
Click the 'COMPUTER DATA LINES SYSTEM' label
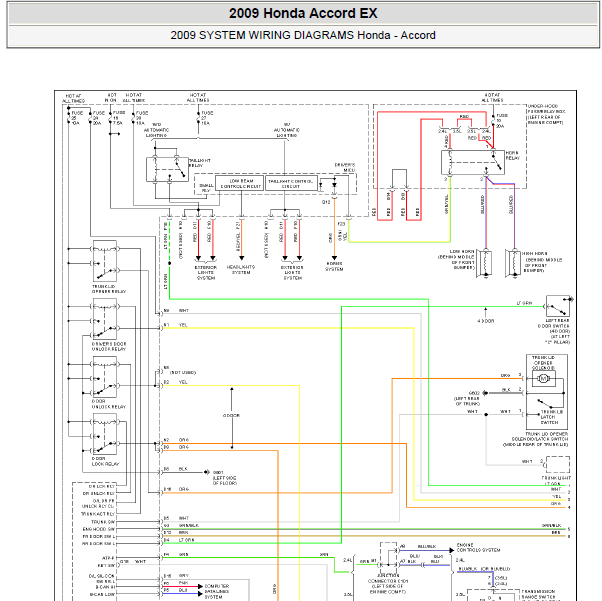pos(217,592)
